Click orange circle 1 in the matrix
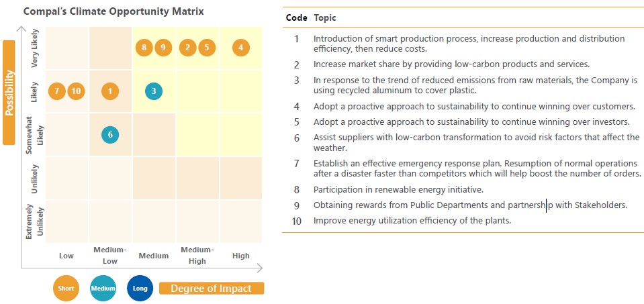644x304 pixels. (x=110, y=91)
